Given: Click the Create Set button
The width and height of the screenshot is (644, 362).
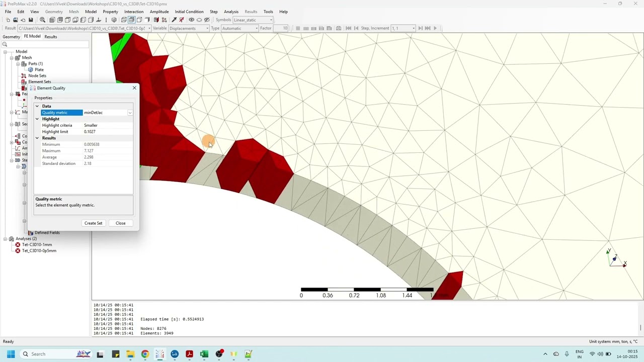Looking at the screenshot, I should 93,223.
